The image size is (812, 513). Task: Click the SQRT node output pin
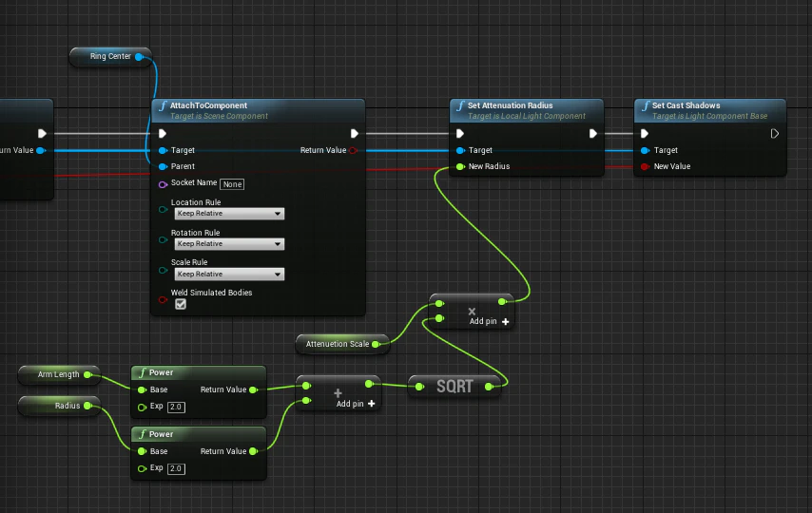click(489, 386)
